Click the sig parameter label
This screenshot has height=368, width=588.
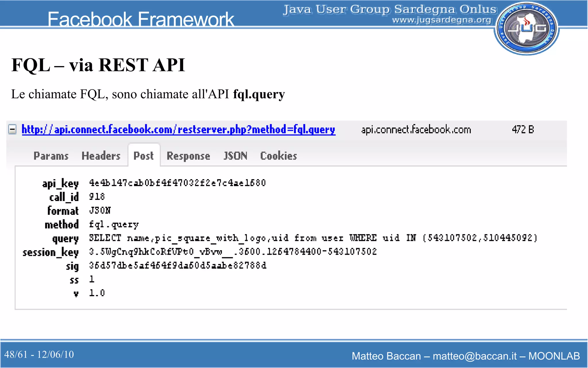click(x=72, y=266)
